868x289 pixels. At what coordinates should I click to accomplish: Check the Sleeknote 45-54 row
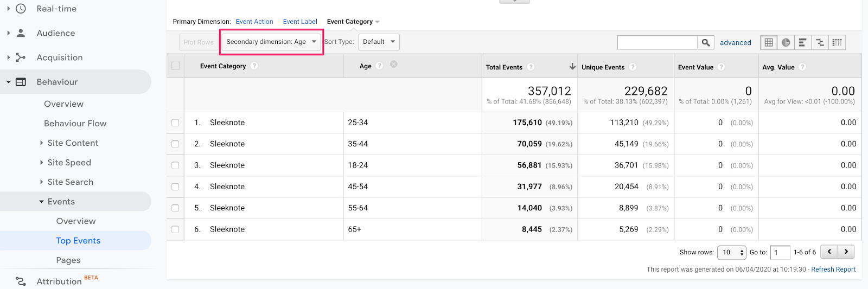(x=175, y=187)
